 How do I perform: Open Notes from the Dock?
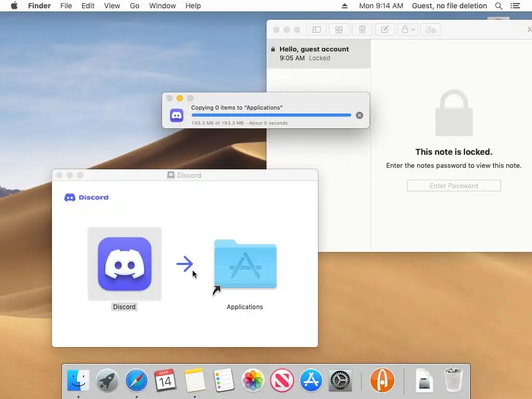(195, 380)
